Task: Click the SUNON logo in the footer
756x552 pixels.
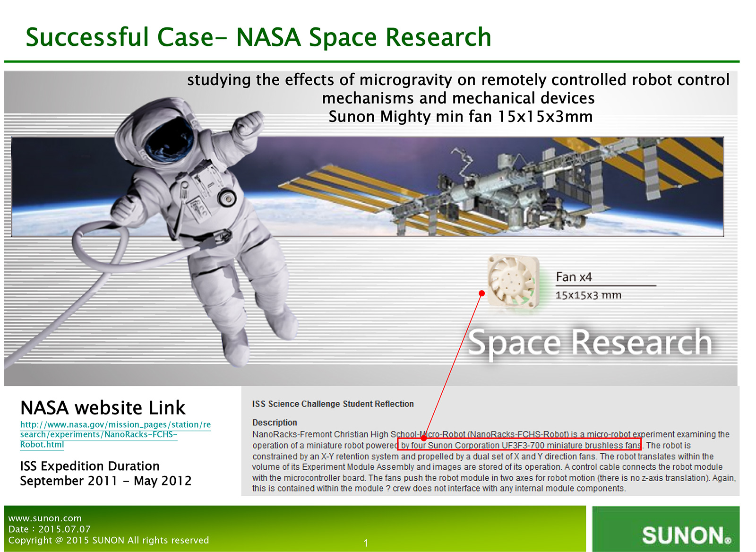Action: pos(686,535)
